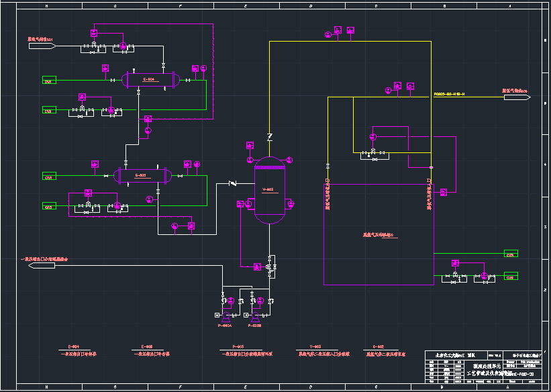
Task: Select square level instrument left of V-003
Action: click(x=240, y=204)
